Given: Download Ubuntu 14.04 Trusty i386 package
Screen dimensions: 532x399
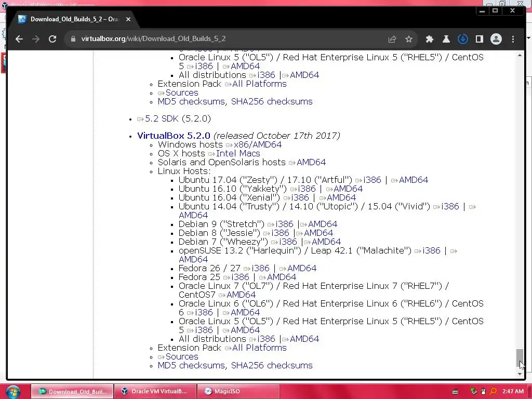Looking at the screenshot, I should click(x=450, y=206).
